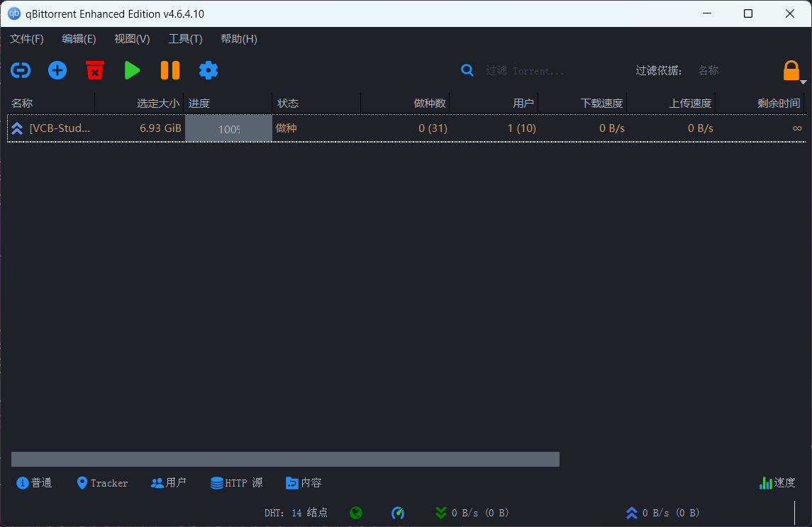
Task: Open the 帮助(H) menu
Action: click(239, 39)
